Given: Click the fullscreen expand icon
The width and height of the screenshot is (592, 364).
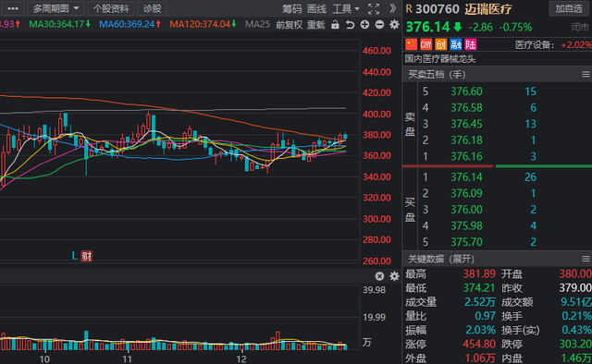Looking at the screenshot, I should click(x=374, y=8).
